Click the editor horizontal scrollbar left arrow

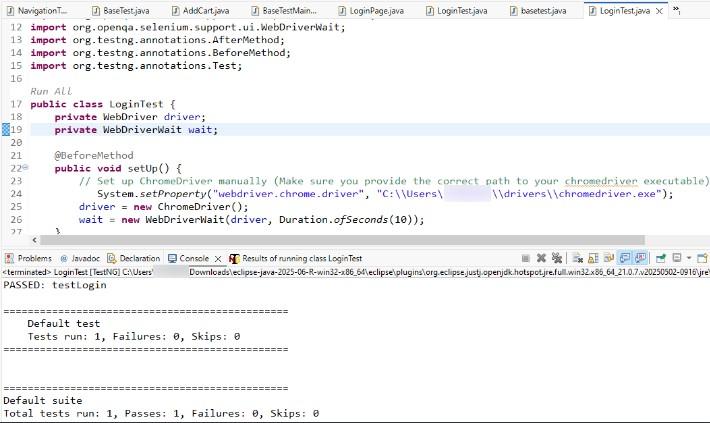(35, 240)
